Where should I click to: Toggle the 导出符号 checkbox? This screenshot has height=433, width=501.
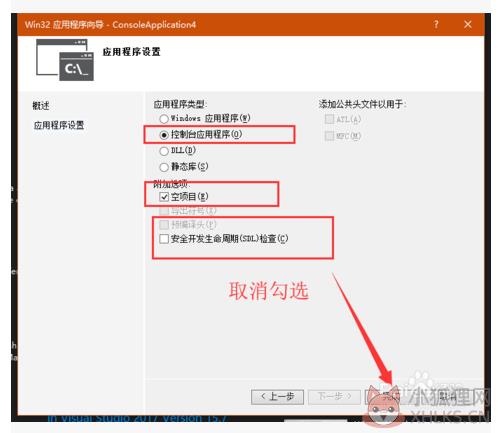coord(164,211)
